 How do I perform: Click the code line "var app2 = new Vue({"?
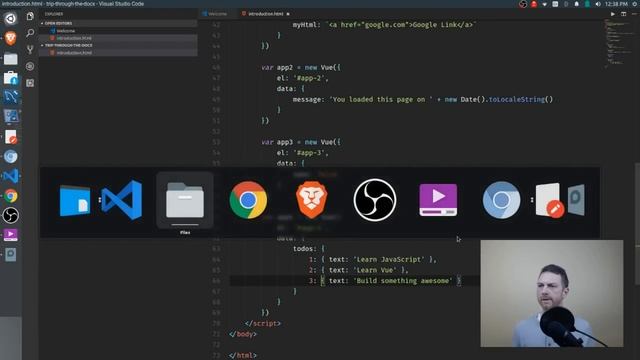[301, 67]
